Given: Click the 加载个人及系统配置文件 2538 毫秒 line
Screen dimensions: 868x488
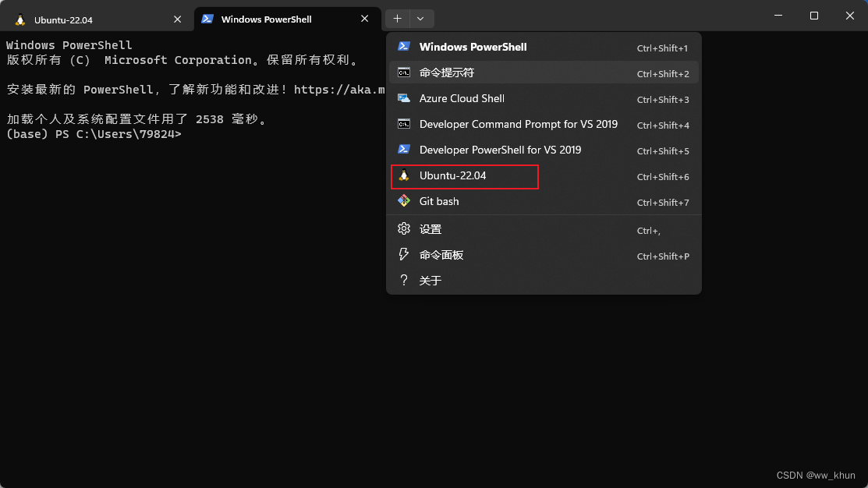Looking at the screenshot, I should point(136,119).
